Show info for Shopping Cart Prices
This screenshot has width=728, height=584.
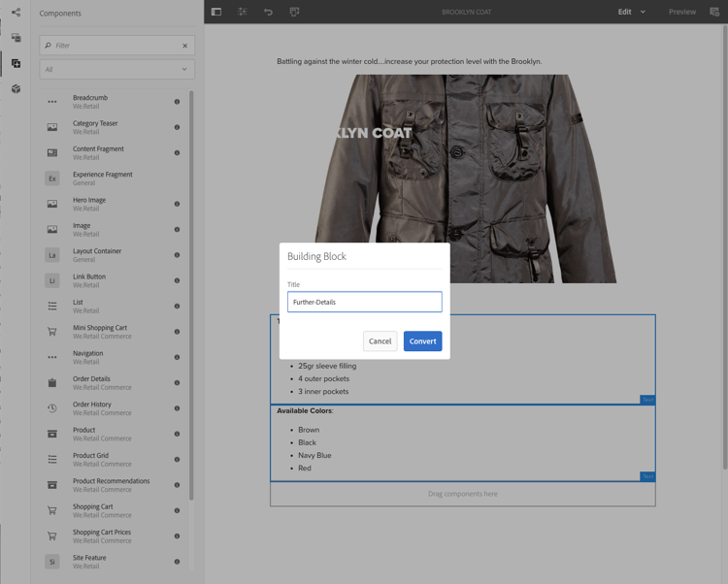[177, 535]
